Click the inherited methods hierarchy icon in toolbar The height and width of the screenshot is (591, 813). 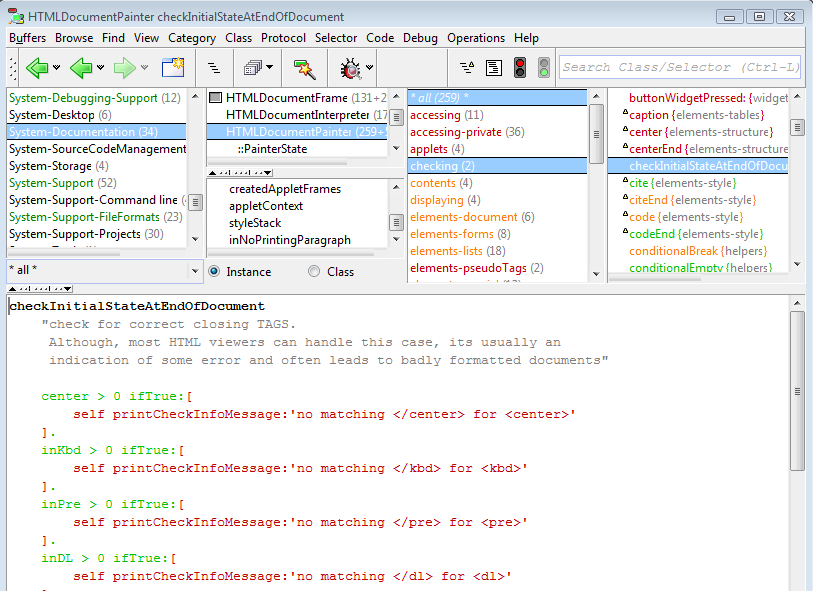(467, 68)
